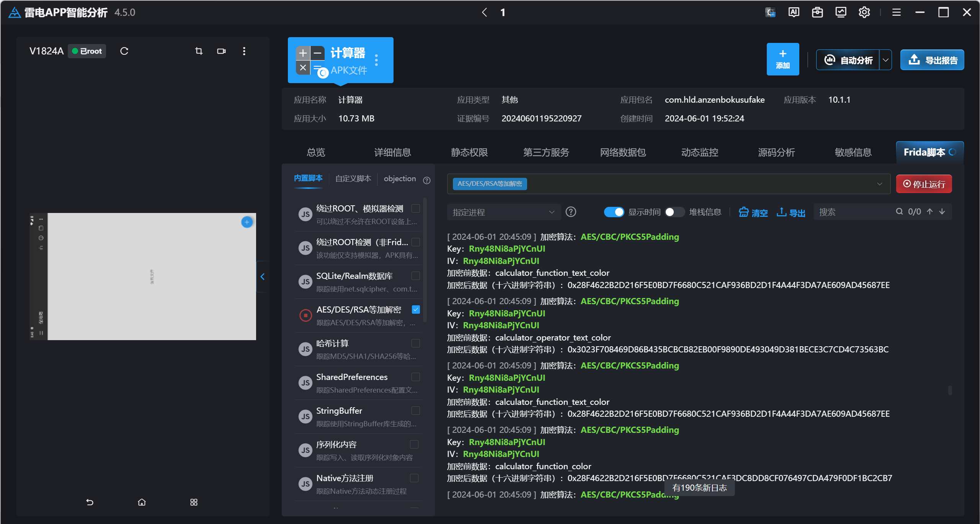Expand the 指定进程 dropdown
Screen dimensions: 980x524
coord(503,212)
